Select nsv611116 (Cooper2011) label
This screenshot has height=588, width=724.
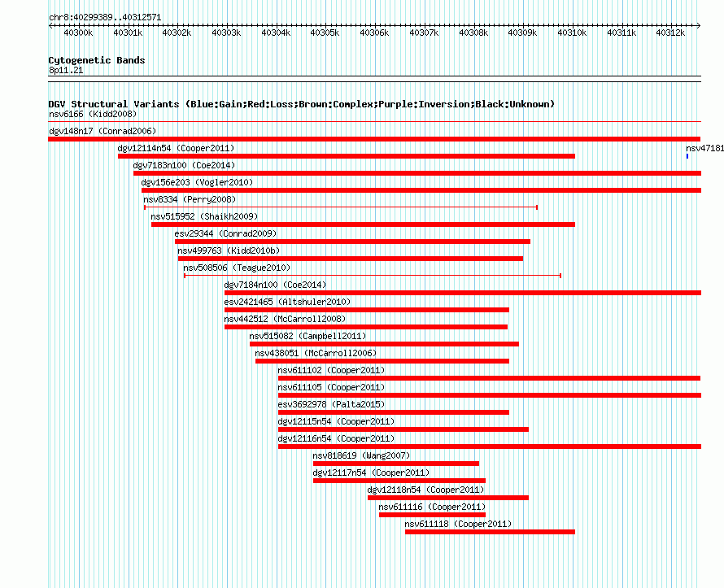(432, 507)
